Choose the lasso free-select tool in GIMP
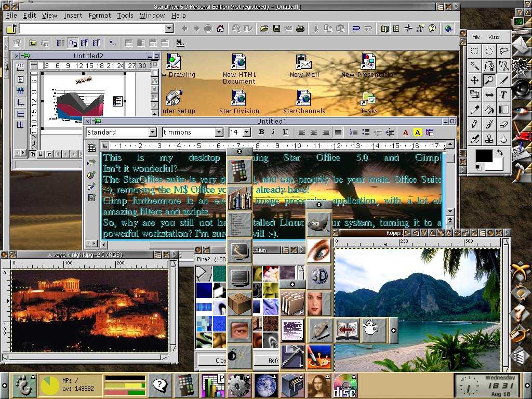 [x=503, y=51]
